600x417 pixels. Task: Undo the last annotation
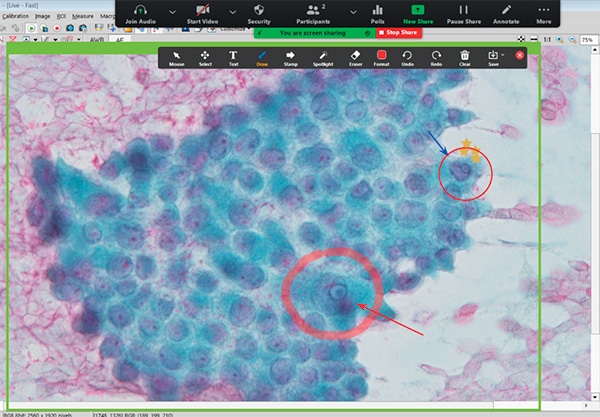(x=407, y=57)
